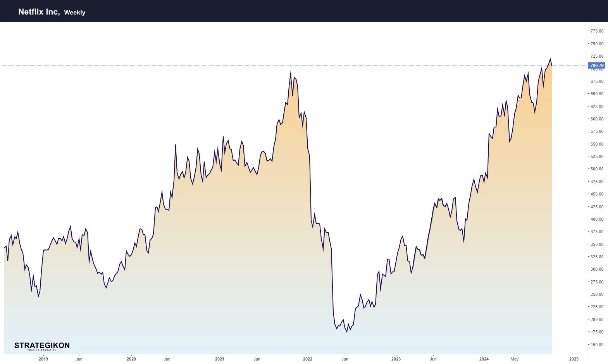Click the 2021 date axis label

coord(219,359)
